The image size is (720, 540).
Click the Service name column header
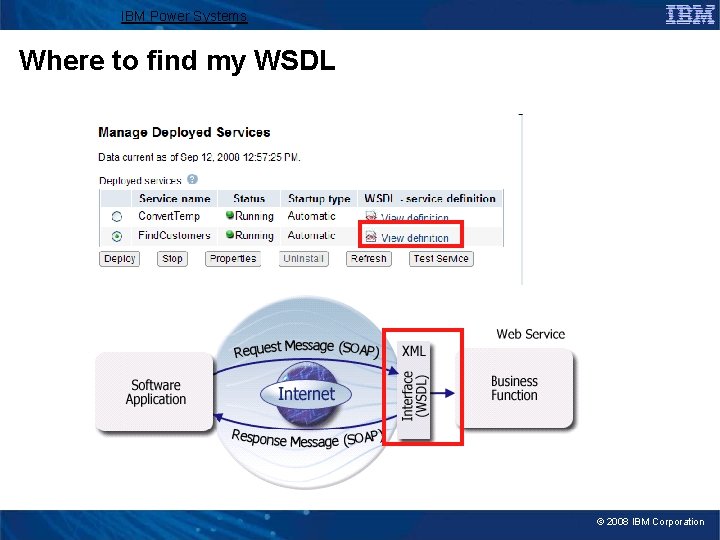click(x=174, y=198)
